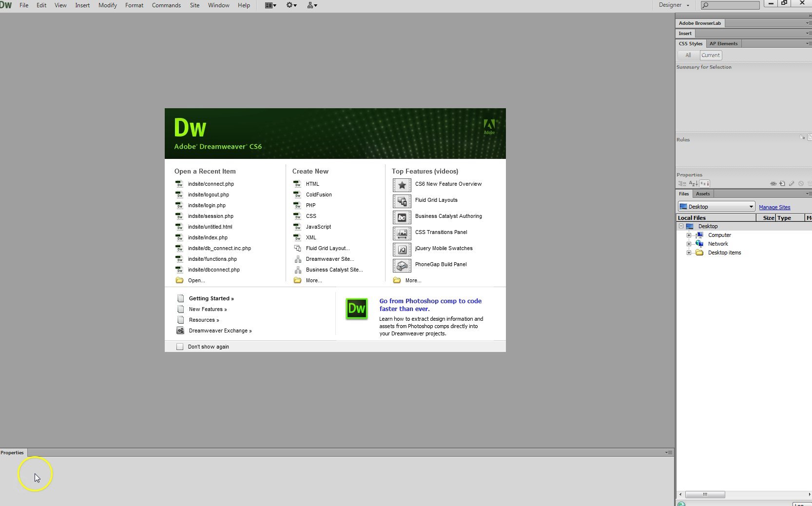Open the PhoneGap Build Panel video icon
This screenshot has width=812, height=506.
402,266
